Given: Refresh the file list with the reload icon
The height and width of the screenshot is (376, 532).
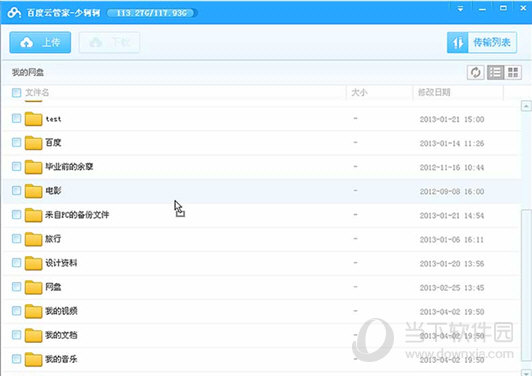Looking at the screenshot, I should tap(475, 72).
